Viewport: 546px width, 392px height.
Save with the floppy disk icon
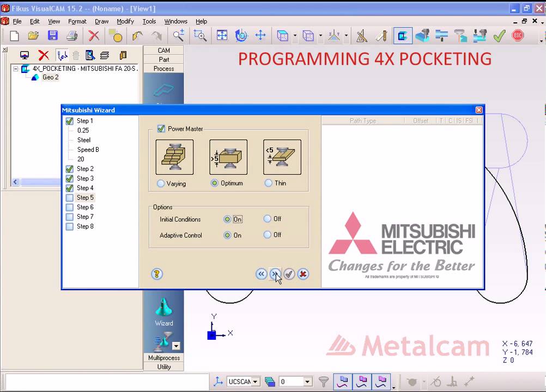pyautogui.click(x=52, y=35)
